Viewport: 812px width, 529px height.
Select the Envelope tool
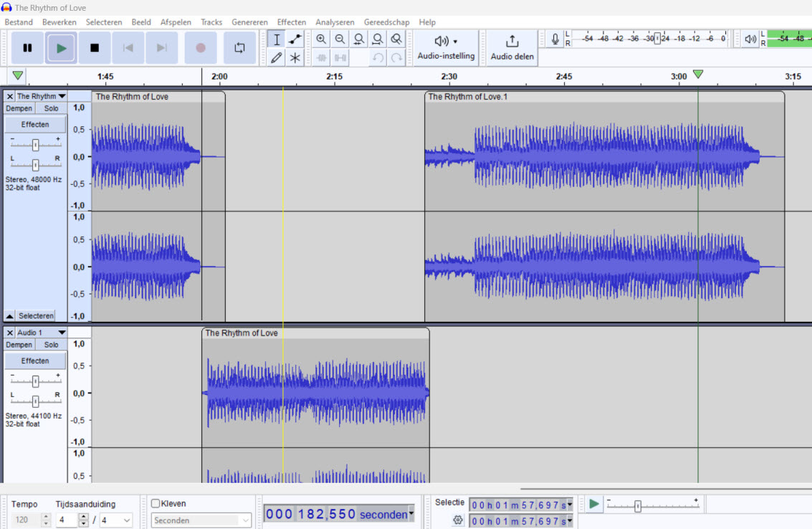point(295,39)
